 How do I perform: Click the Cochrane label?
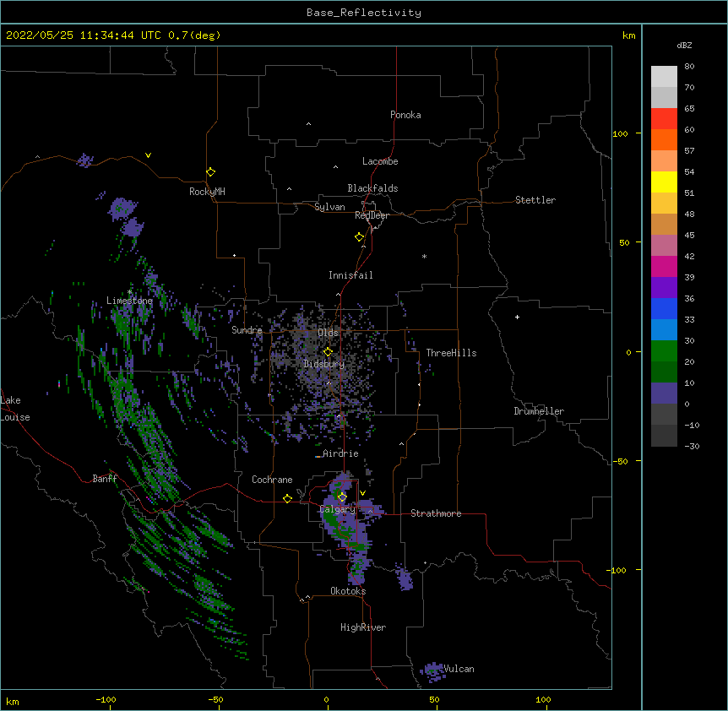[x=272, y=480]
